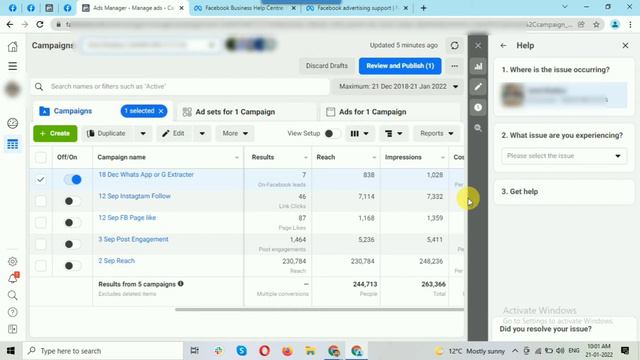This screenshot has width=640, height=360.
Task: Open Task View on taskbar
Action: point(195,351)
